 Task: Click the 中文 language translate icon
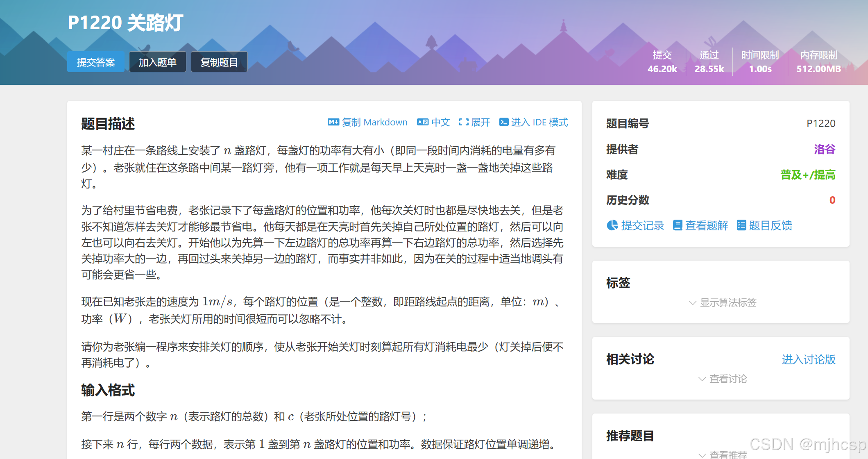(x=422, y=122)
